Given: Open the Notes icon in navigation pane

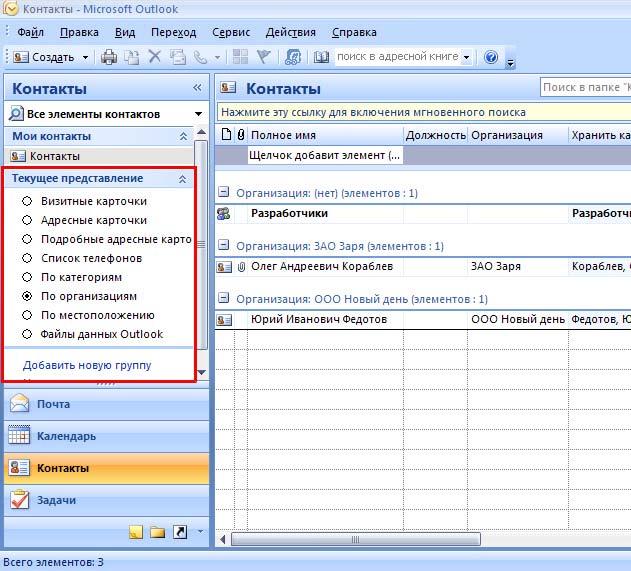Looking at the screenshot, I should coord(136,532).
